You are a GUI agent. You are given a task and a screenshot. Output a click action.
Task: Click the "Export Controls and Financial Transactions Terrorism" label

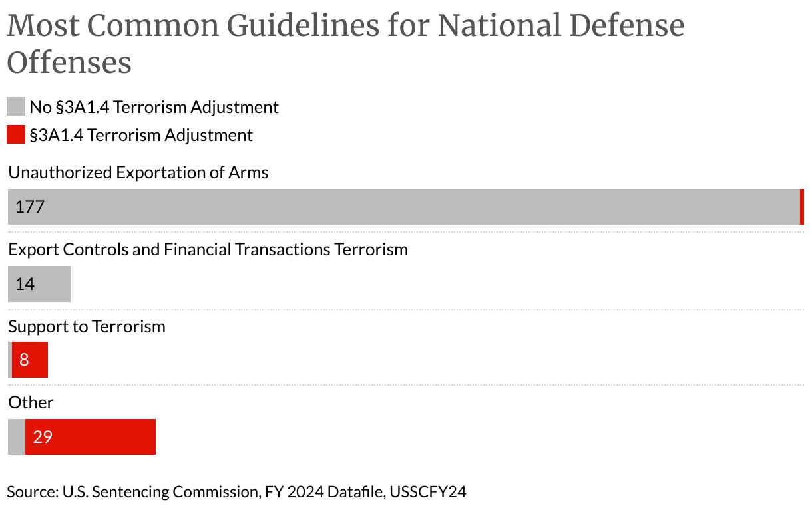coord(208,249)
